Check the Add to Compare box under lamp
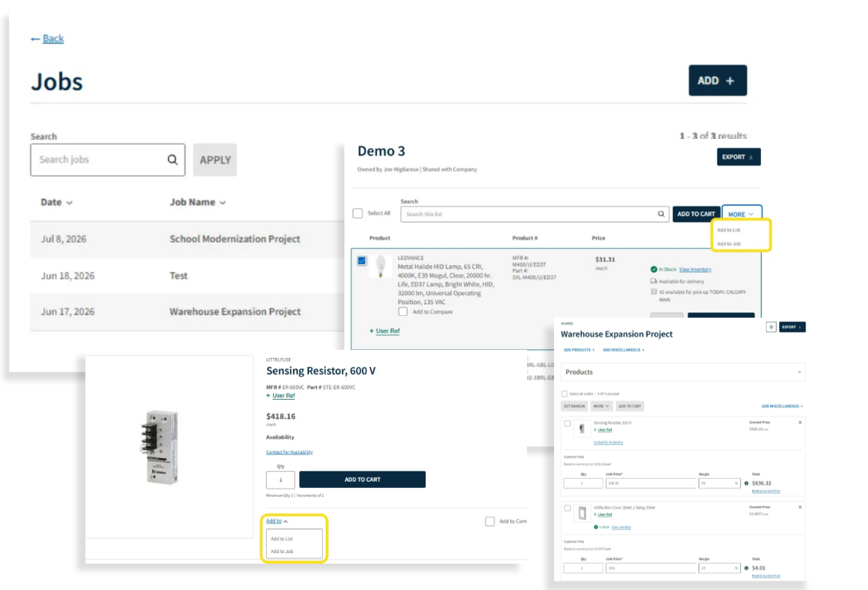This screenshot has width=868, height=590. 403,312
